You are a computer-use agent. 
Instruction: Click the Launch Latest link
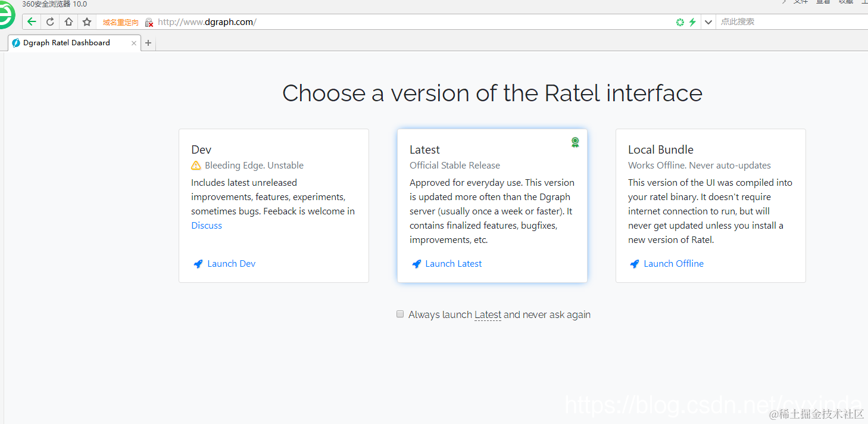(x=453, y=264)
